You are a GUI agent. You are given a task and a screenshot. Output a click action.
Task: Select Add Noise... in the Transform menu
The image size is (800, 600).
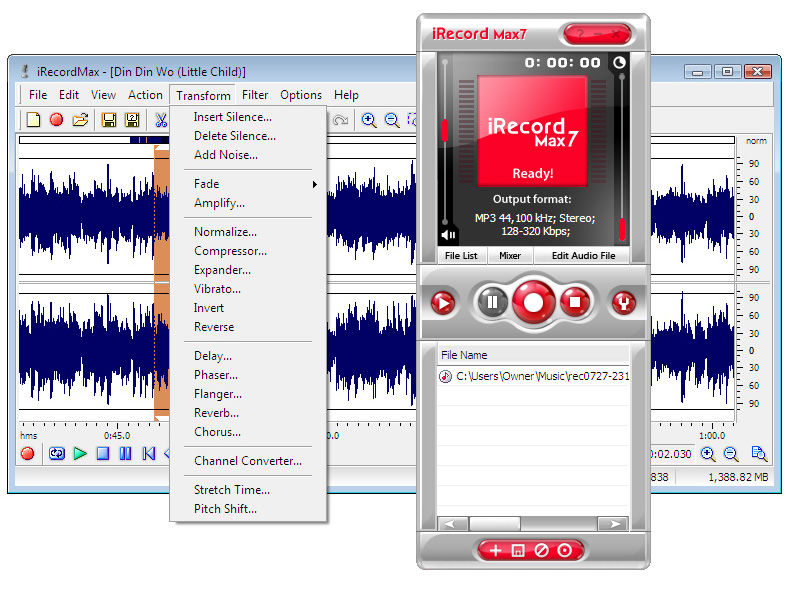point(248,155)
